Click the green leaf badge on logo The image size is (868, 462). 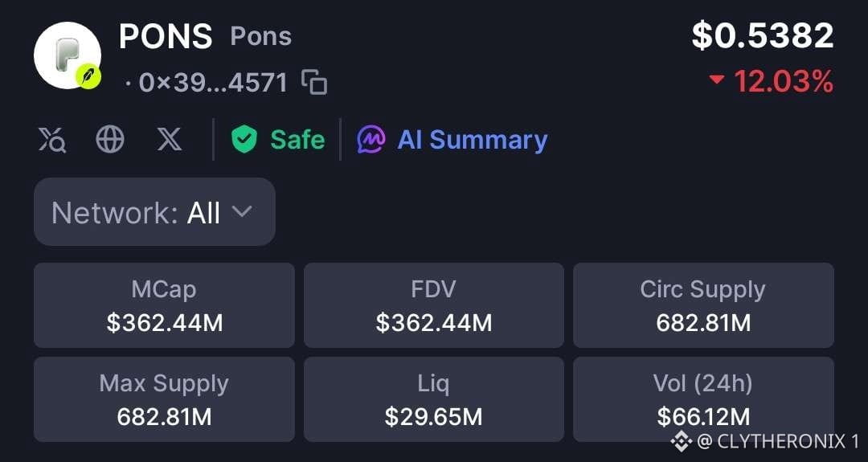pos(88,76)
